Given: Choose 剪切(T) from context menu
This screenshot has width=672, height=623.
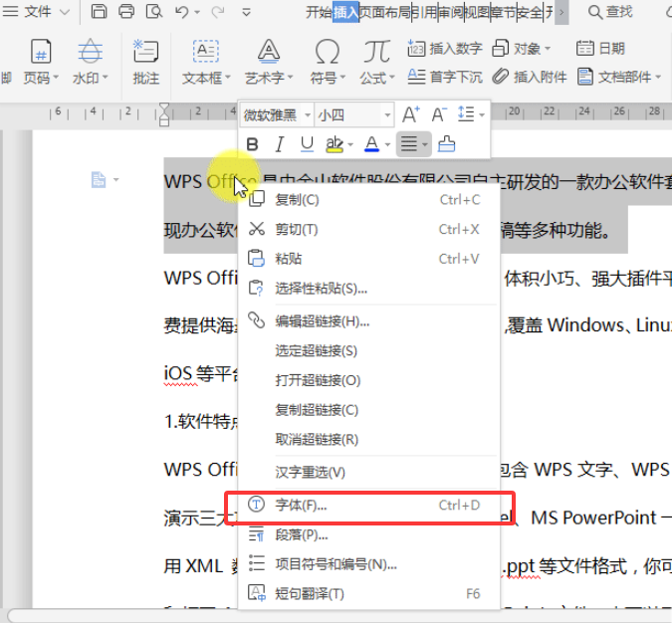Looking at the screenshot, I should 368,229.
